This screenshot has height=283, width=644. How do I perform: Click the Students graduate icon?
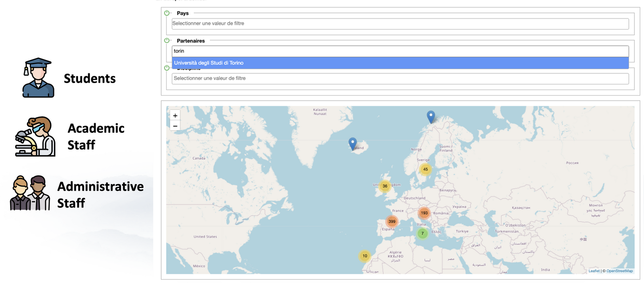point(38,78)
